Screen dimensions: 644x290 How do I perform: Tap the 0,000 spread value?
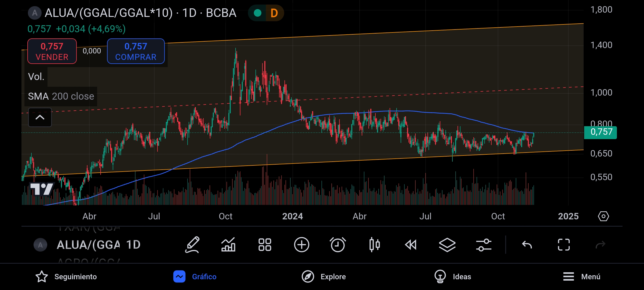(92, 51)
